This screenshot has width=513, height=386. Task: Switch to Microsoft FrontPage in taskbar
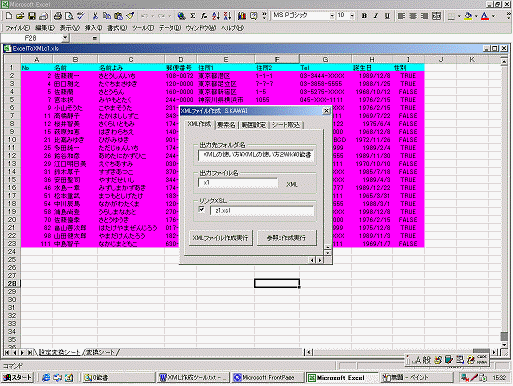(268, 378)
